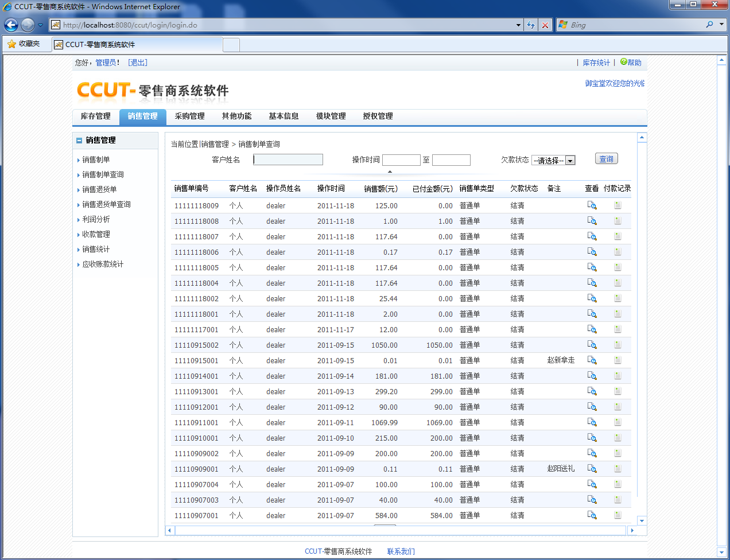Click view icon for order 11110907001
The width and height of the screenshot is (730, 560).
(592, 515)
